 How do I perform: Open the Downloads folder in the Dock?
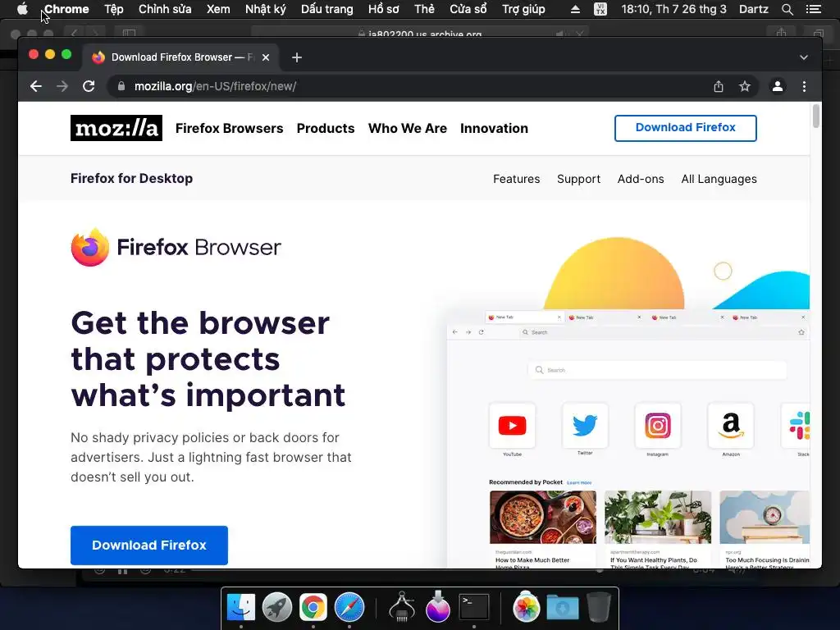pyautogui.click(x=563, y=607)
